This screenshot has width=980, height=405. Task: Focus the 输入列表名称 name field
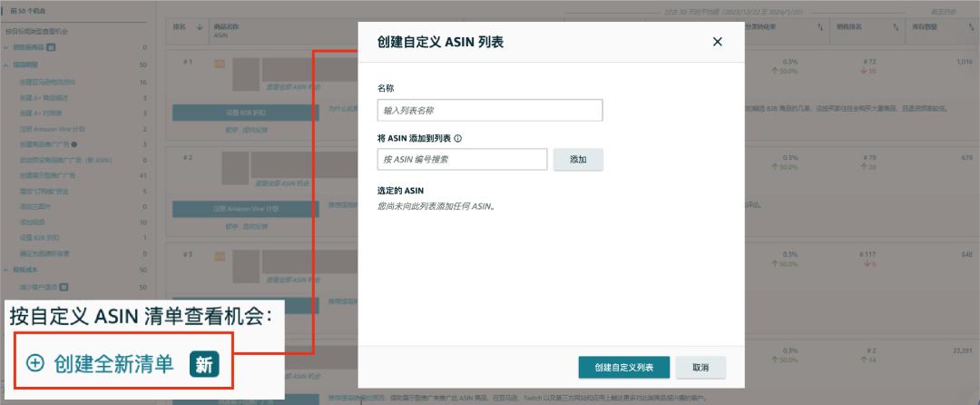[x=490, y=110]
